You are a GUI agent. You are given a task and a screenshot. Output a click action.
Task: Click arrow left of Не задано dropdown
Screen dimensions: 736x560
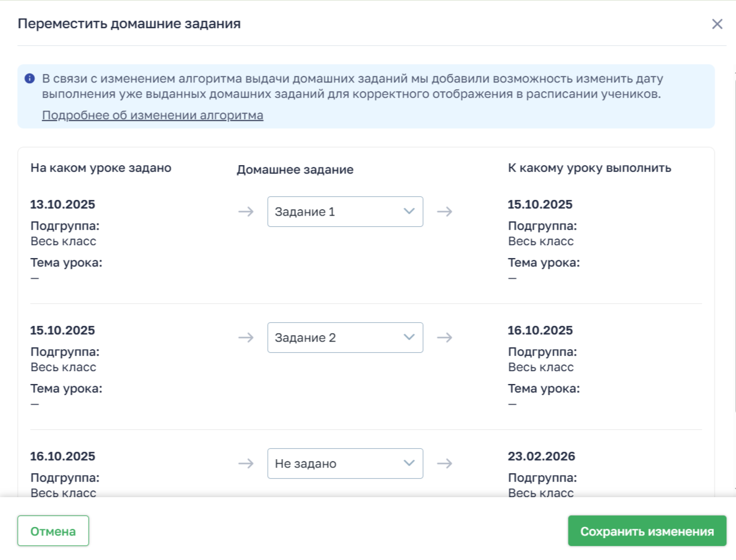246,463
